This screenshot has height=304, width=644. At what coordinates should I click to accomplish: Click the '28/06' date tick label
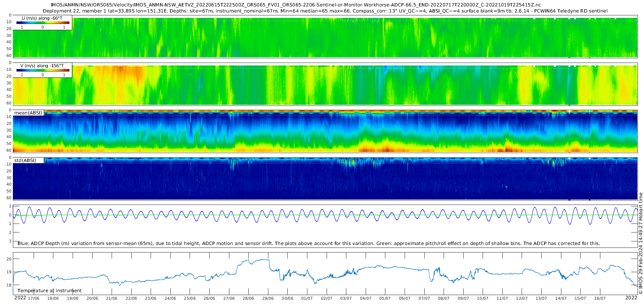pos(248,298)
